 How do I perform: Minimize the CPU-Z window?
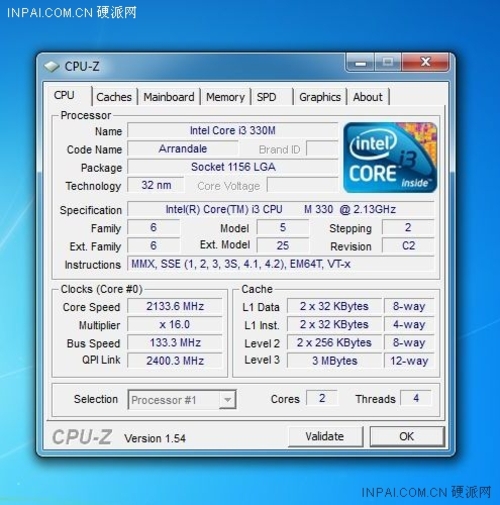[360, 62]
